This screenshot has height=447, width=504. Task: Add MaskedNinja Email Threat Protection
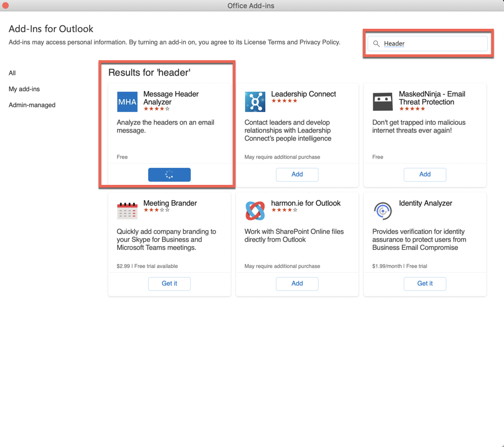[425, 175]
